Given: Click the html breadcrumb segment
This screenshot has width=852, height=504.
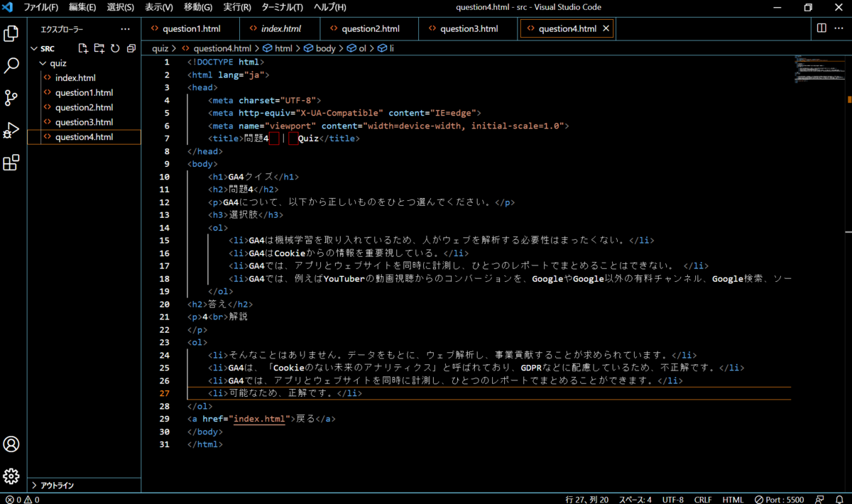Looking at the screenshot, I should pyautogui.click(x=278, y=48).
